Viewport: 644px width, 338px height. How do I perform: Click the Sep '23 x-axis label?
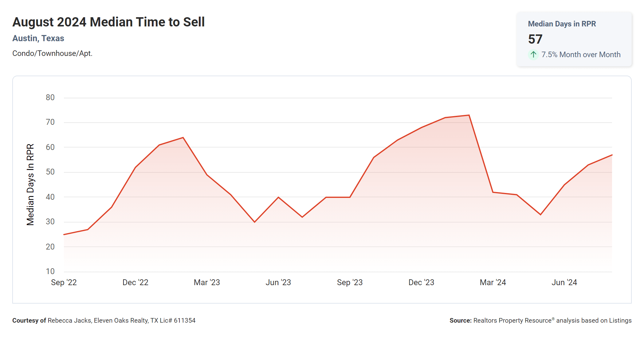click(350, 282)
